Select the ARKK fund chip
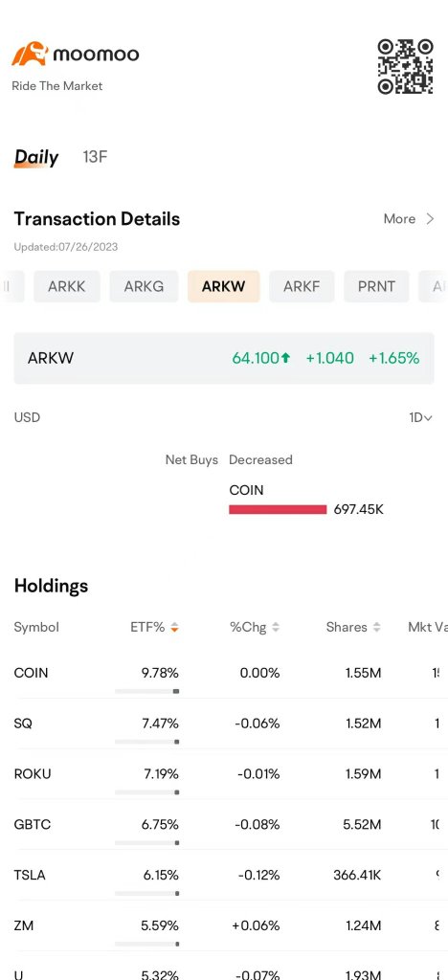The height and width of the screenshot is (980, 448). [x=67, y=286]
